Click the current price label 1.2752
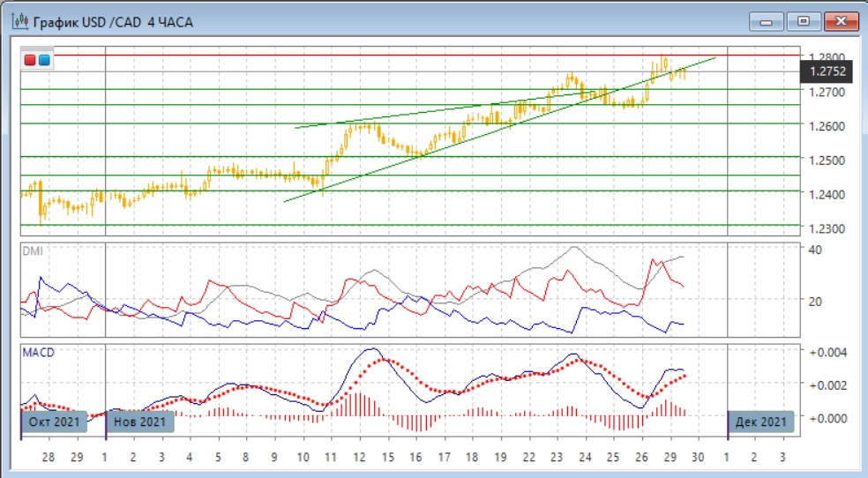 click(826, 72)
